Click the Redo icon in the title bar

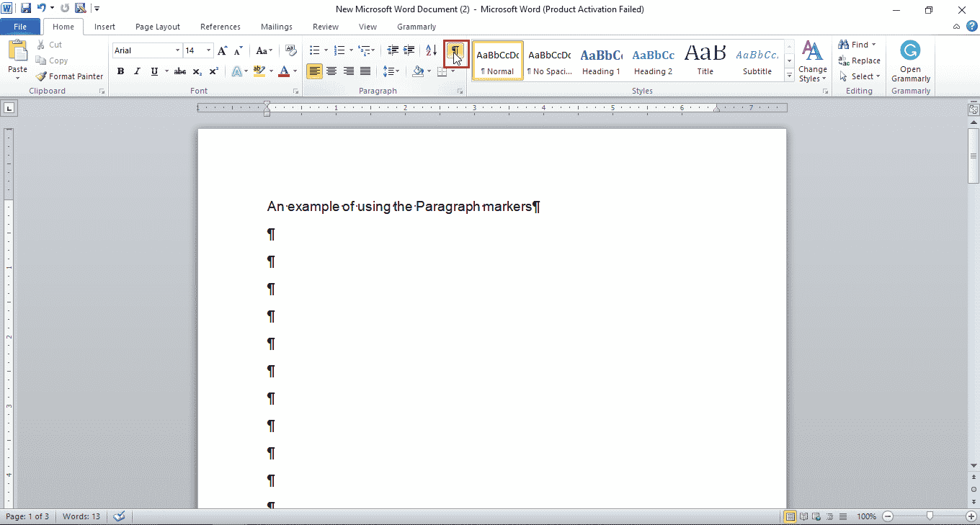tap(64, 9)
